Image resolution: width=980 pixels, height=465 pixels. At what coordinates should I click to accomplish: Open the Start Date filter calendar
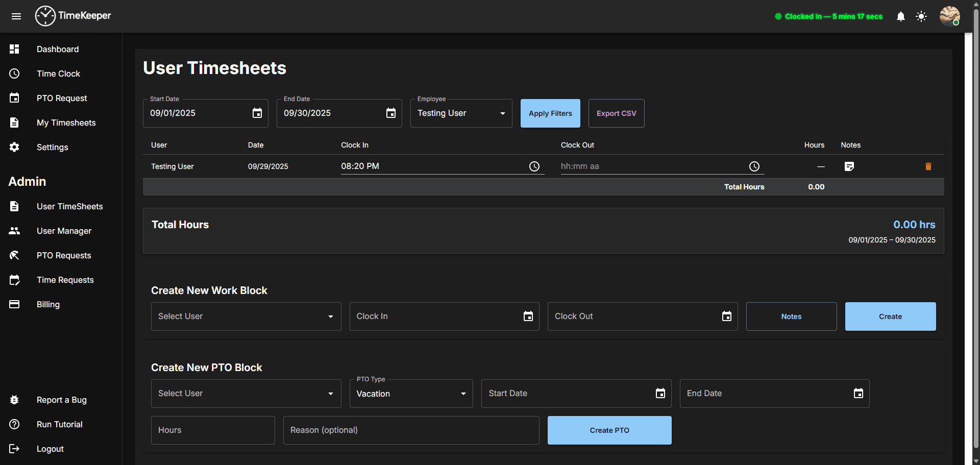point(257,113)
